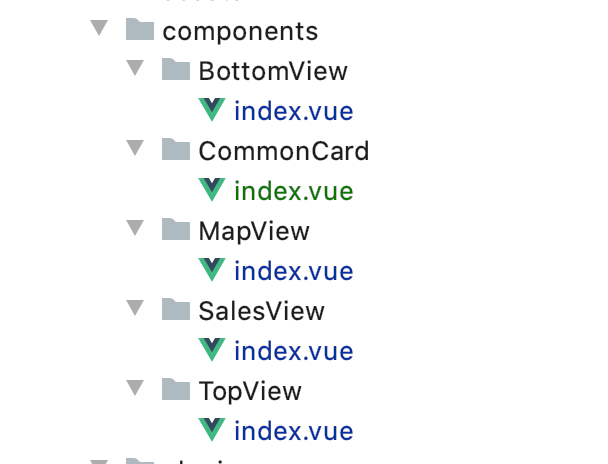Open the green index.vue in CommonCard
The height and width of the screenshot is (464, 608).
click(294, 191)
